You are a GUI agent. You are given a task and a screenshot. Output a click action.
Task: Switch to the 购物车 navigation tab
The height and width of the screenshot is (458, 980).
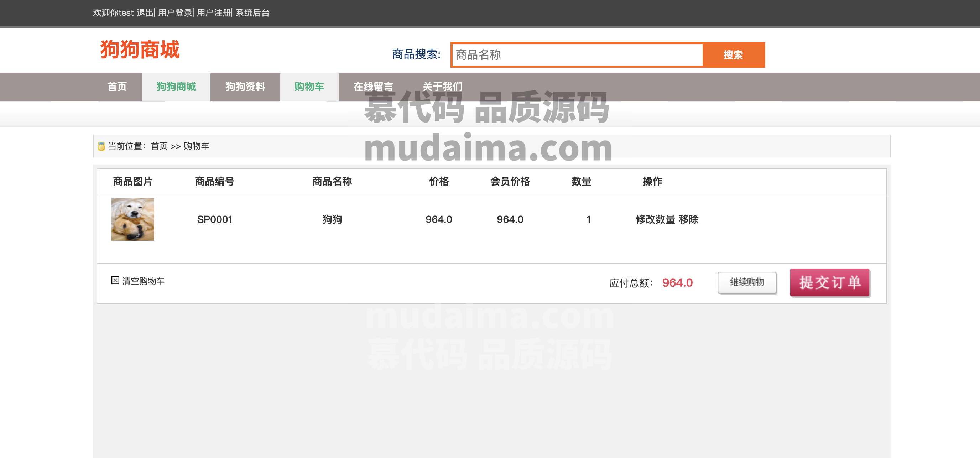coord(309,87)
